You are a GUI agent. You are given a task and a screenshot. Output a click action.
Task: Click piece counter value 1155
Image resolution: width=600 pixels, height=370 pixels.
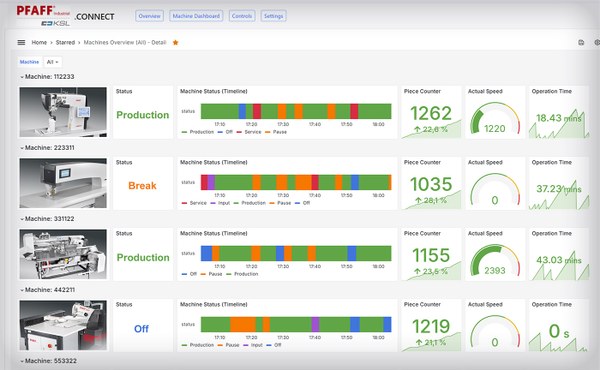[431, 255]
